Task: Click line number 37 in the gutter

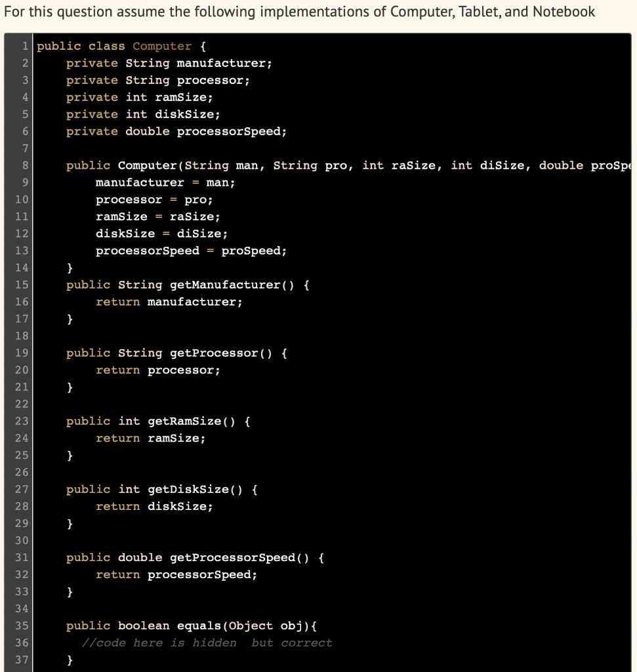Action: (22, 660)
